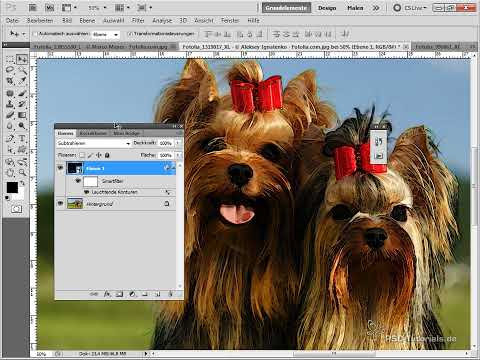Screen dimensions: 480x360
Task: Select the Path Selection tool
Action: click(x=10, y=149)
